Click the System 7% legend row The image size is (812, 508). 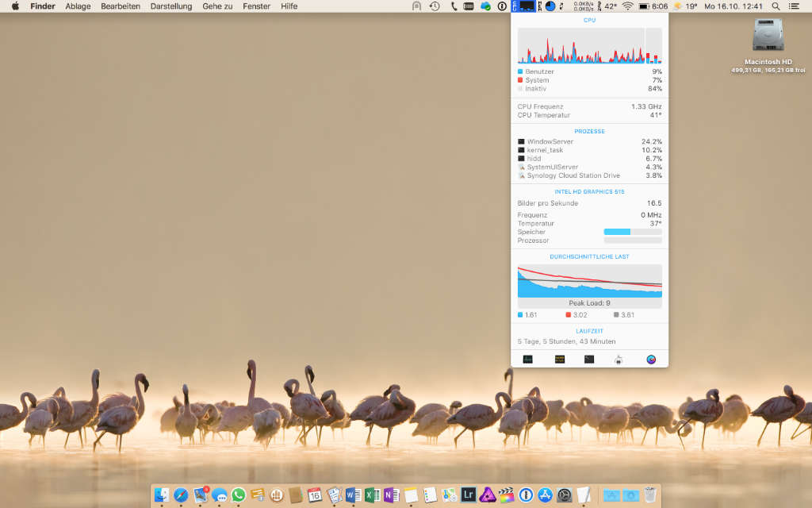pos(589,80)
